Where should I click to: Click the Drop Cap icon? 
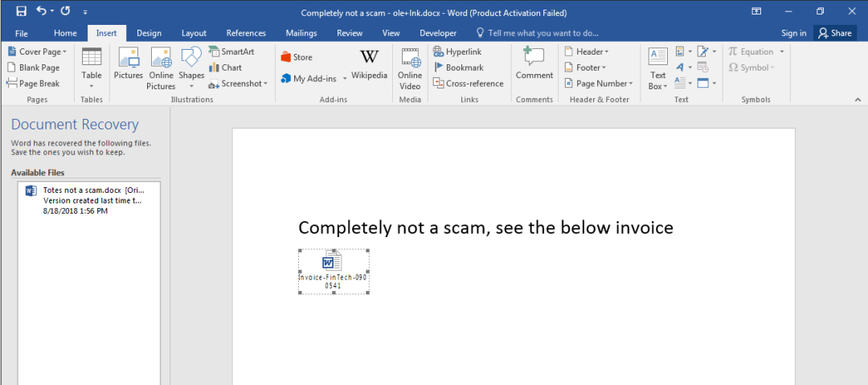(681, 84)
